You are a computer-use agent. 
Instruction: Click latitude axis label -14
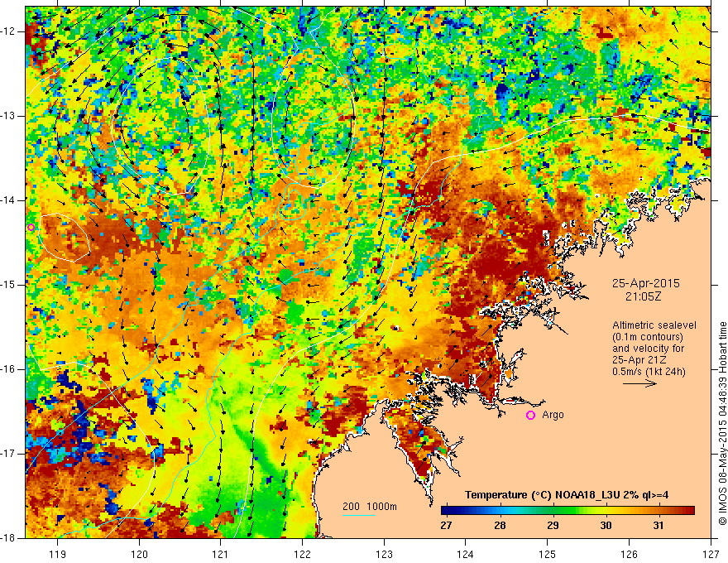(8, 200)
